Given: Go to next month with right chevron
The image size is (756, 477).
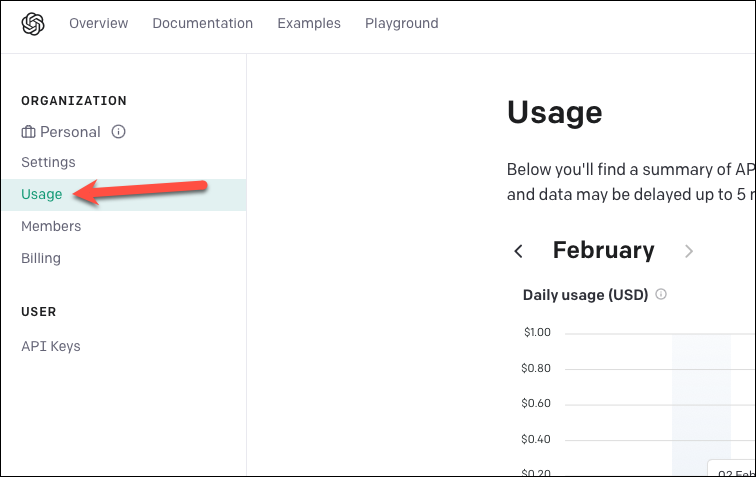Looking at the screenshot, I should 688,251.
